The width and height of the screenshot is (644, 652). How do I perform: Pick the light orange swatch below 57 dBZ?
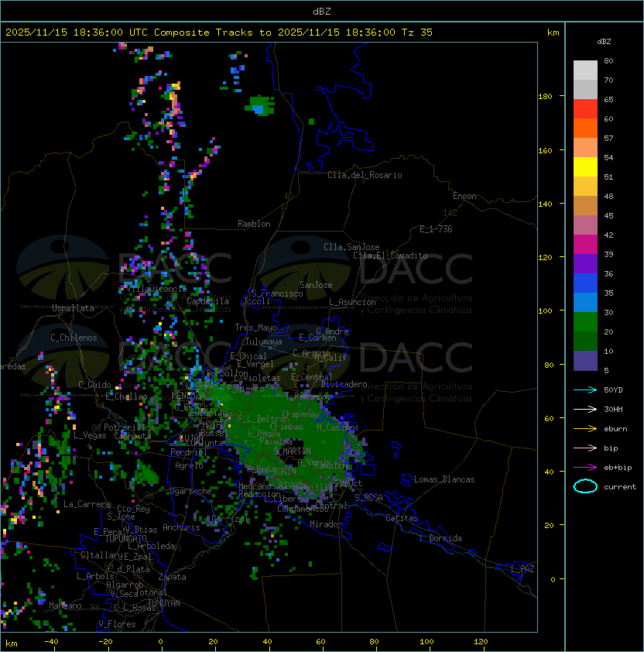point(585,148)
